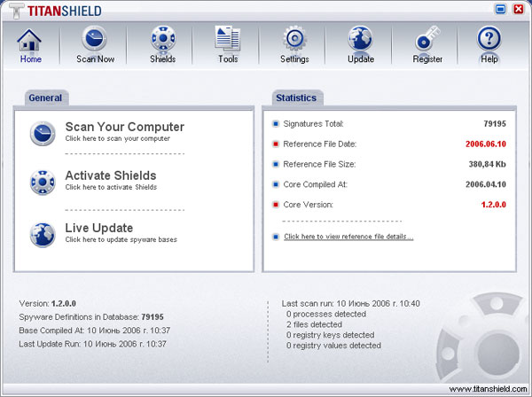Viewport: 532px width, 397px height.
Task: Minimize the TitanShield window
Action: pos(501,10)
